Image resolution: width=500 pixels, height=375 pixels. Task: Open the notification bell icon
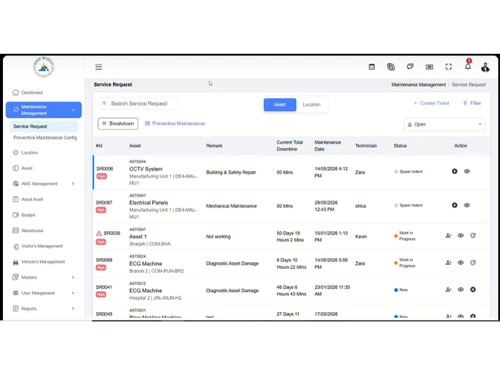[x=468, y=66]
